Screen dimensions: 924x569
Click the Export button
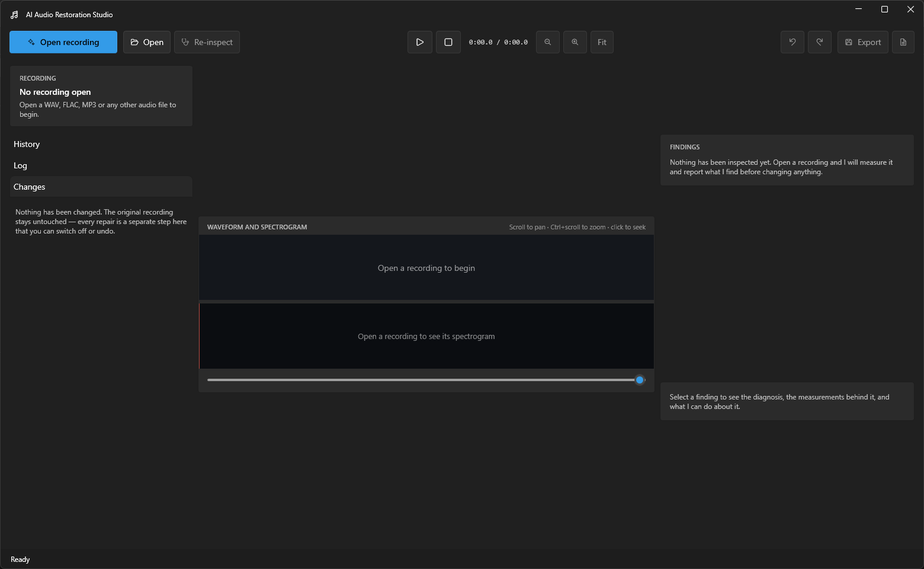pos(863,42)
